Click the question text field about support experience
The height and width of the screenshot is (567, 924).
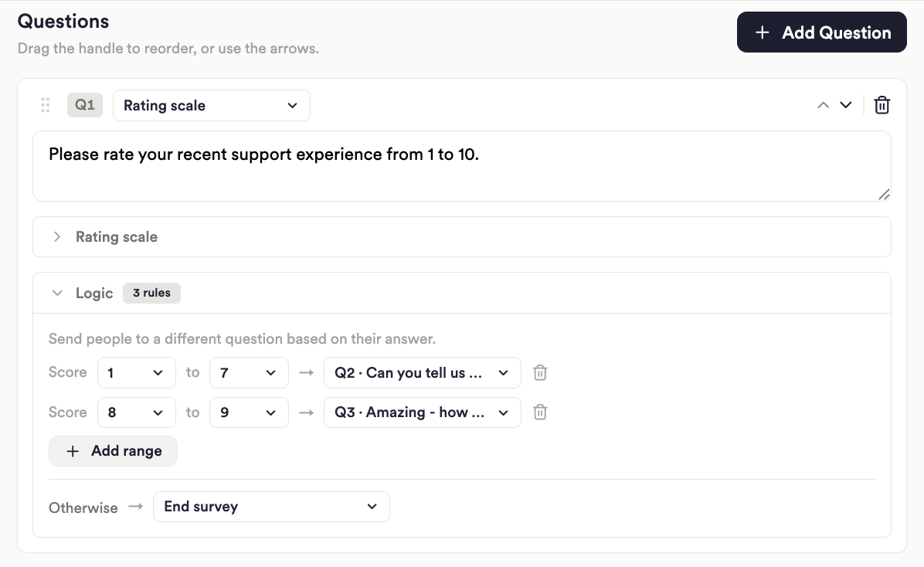click(x=461, y=166)
